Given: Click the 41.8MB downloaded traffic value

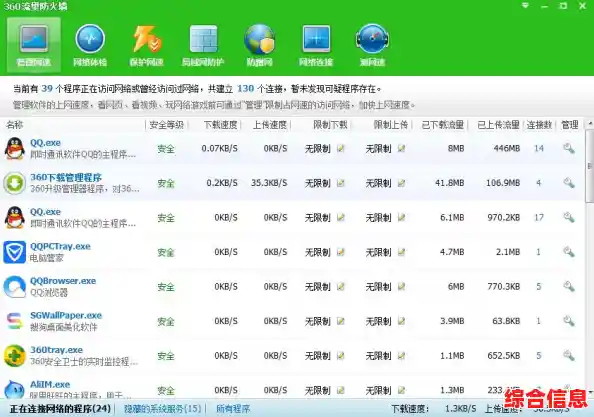Looking at the screenshot, I should click(450, 183).
